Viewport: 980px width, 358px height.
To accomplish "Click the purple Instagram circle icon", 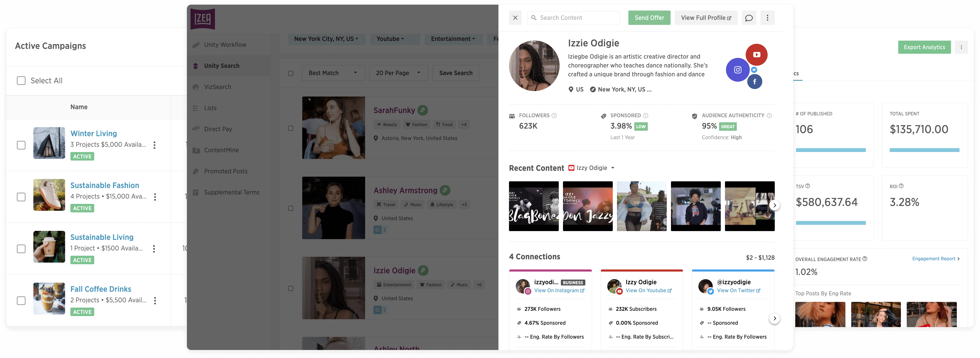I will click(x=737, y=70).
